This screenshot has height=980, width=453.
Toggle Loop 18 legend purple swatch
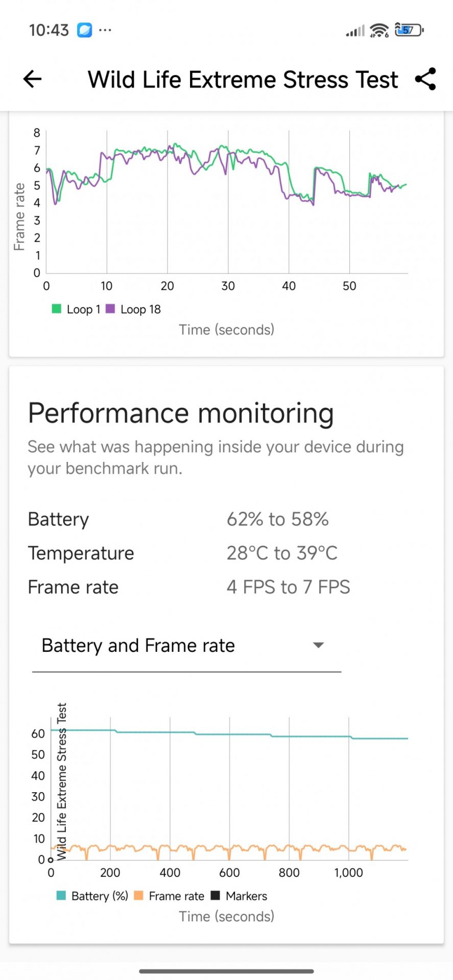pos(110,309)
